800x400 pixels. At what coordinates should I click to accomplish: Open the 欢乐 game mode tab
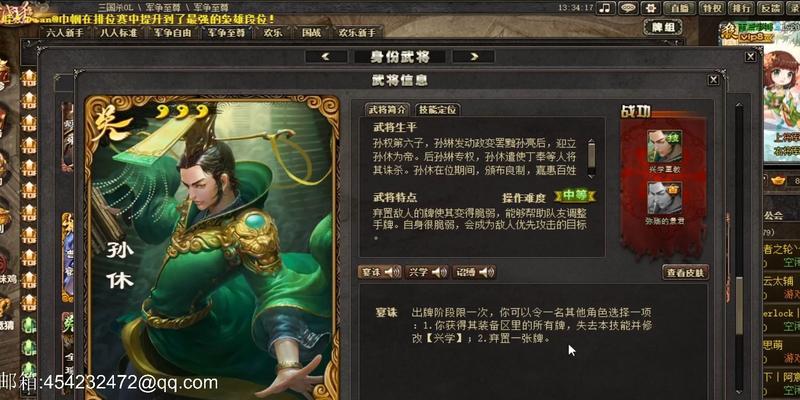coord(273,33)
